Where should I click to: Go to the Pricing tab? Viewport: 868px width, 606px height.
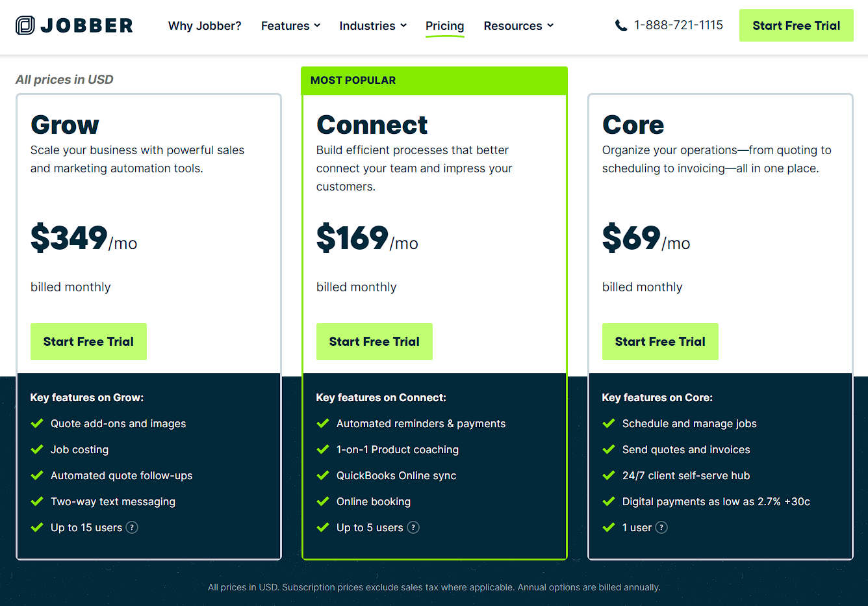coord(445,25)
